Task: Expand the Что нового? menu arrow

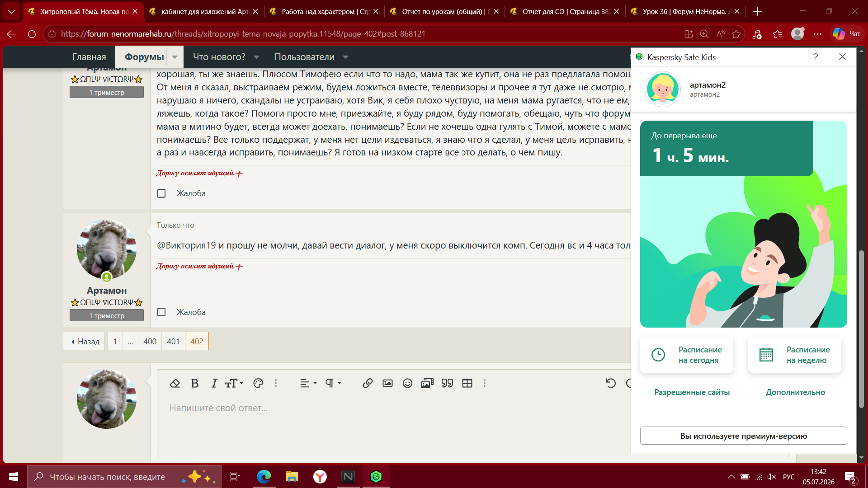Action: pyautogui.click(x=257, y=57)
